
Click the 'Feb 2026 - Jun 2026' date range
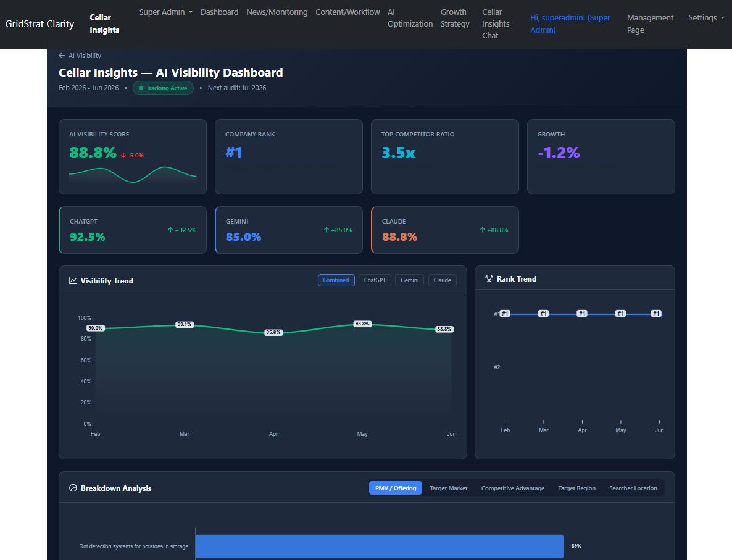pos(89,88)
